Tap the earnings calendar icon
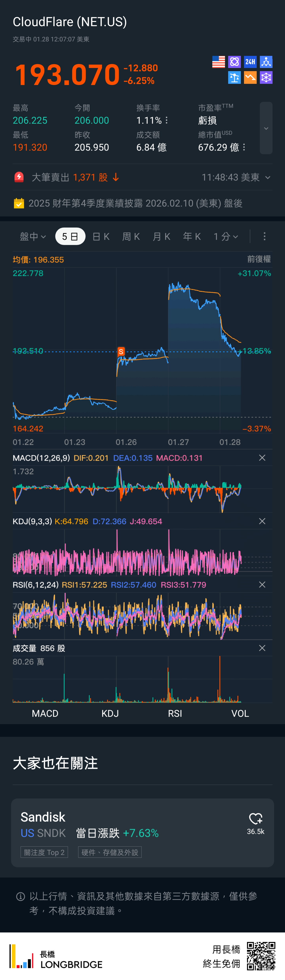 19,203
